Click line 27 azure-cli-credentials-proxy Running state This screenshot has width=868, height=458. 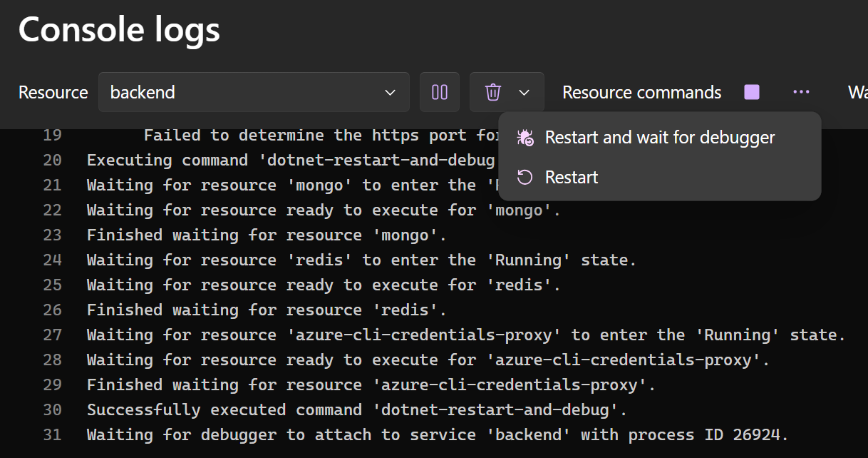pyautogui.click(x=466, y=335)
